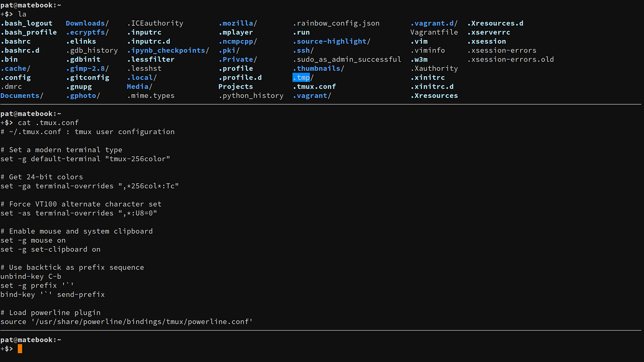Image resolution: width=644 pixels, height=362 pixels.
Task: Open the Documents directory entry
Action: tap(20, 96)
